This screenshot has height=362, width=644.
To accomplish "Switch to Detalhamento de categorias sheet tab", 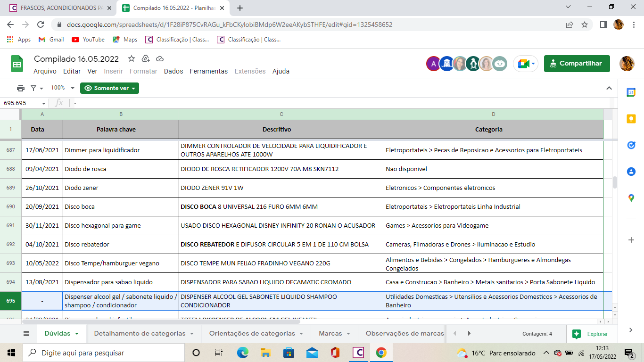I will (x=140, y=333).
